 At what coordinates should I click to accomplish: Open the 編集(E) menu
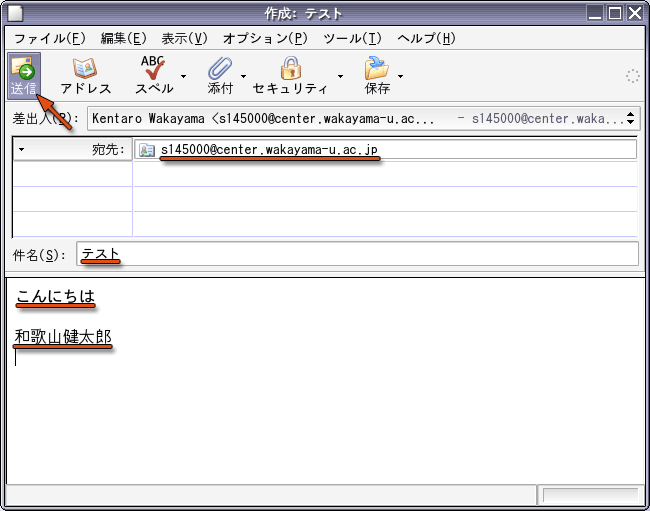(x=124, y=39)
